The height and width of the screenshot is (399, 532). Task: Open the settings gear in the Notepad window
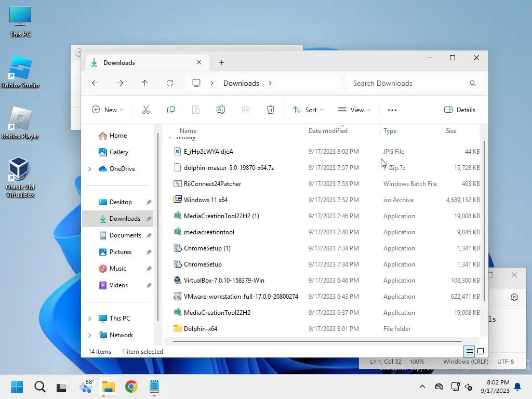point(514,297)
